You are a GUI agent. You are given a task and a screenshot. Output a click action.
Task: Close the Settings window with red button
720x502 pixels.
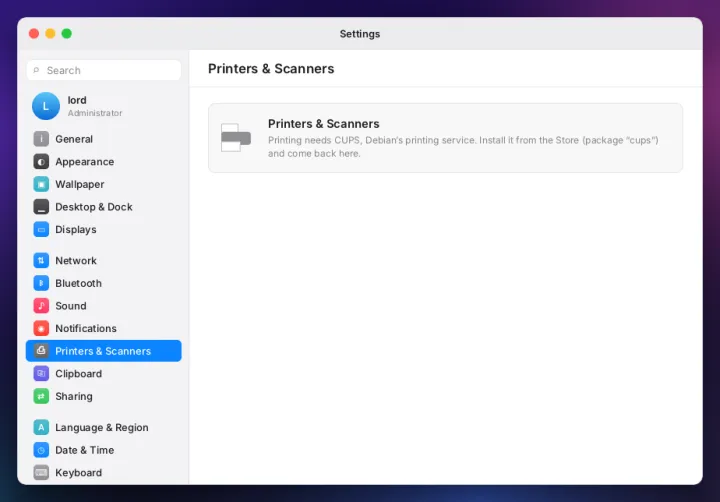(34, 34)
